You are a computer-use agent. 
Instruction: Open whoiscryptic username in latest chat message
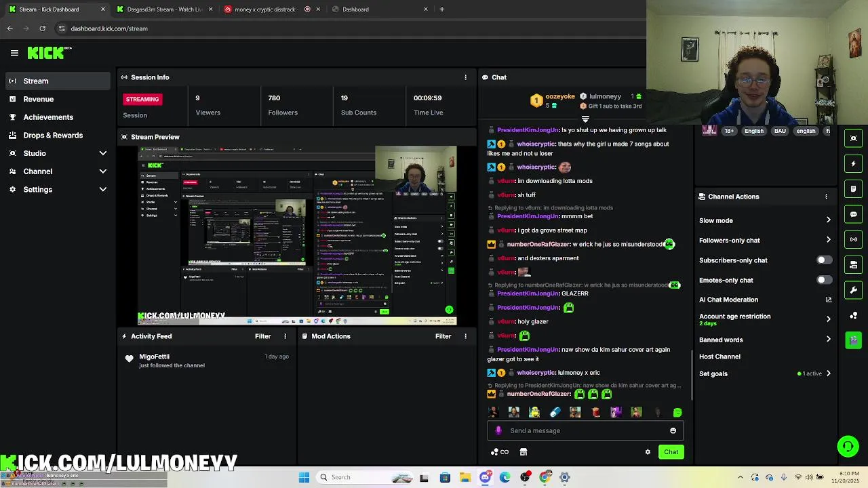536,373
